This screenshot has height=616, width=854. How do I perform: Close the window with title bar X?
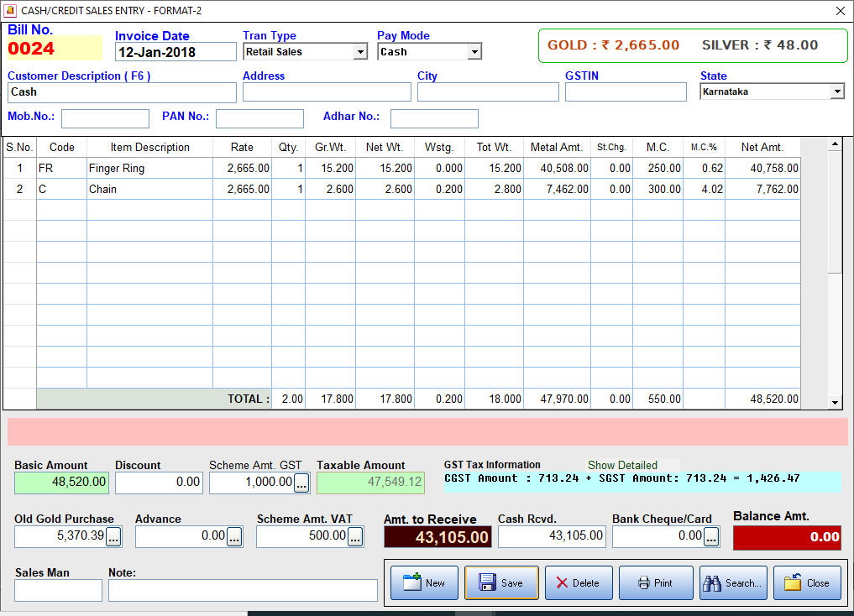(x=841, y=10)
